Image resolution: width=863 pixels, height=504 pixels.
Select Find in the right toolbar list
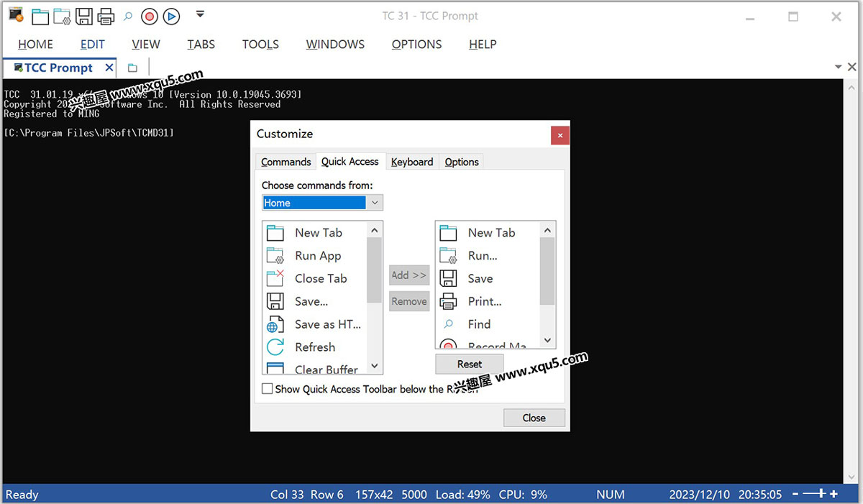point(488,324)
